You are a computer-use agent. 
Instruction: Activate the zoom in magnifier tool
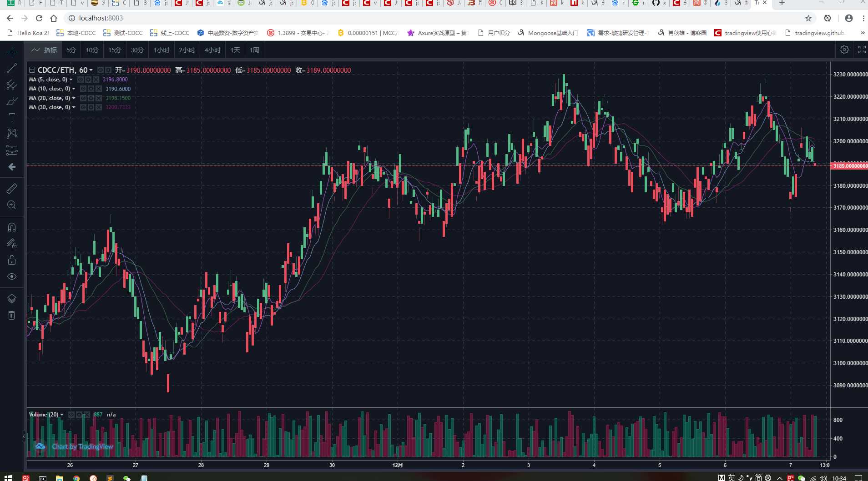click(x=12, y=205)
